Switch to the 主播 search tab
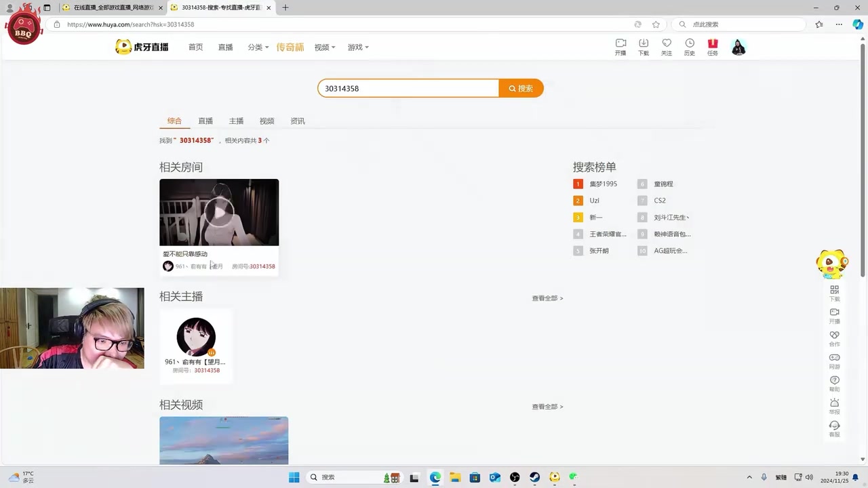Image resolution: width=868 pixels, height=488 pixels. 236,121
